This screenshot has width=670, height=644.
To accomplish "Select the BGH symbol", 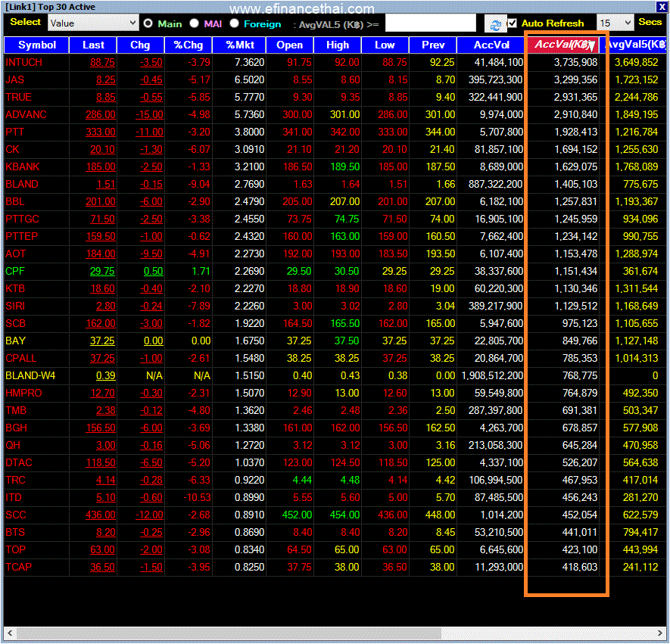I will coord(16,428).
